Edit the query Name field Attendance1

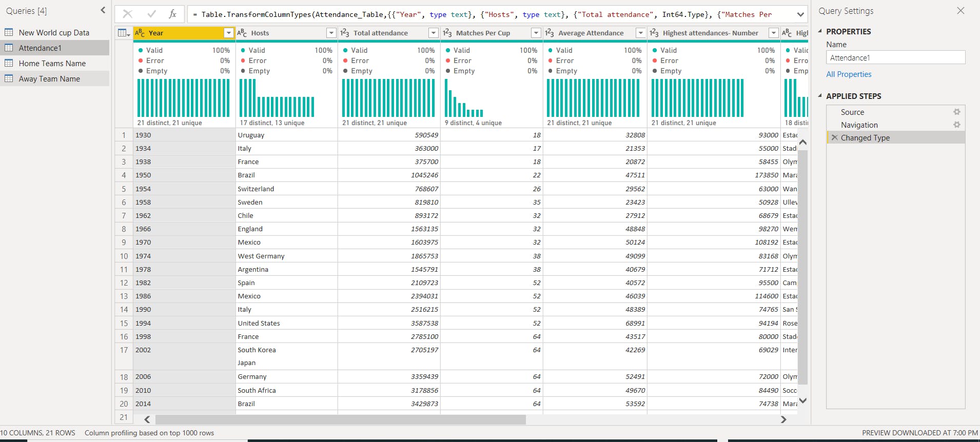click(x=895, y=57)
